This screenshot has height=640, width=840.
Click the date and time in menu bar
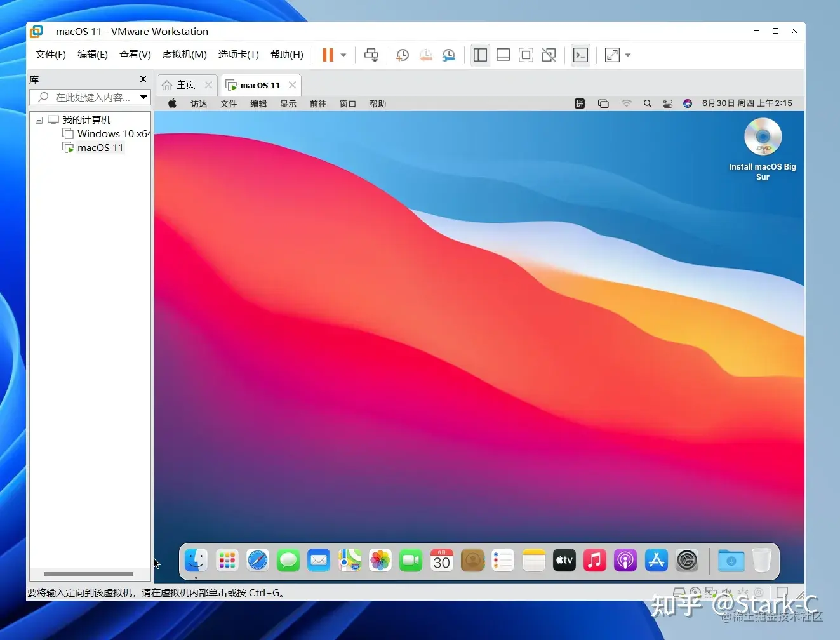pyautogui.click(x=747, y=103)
